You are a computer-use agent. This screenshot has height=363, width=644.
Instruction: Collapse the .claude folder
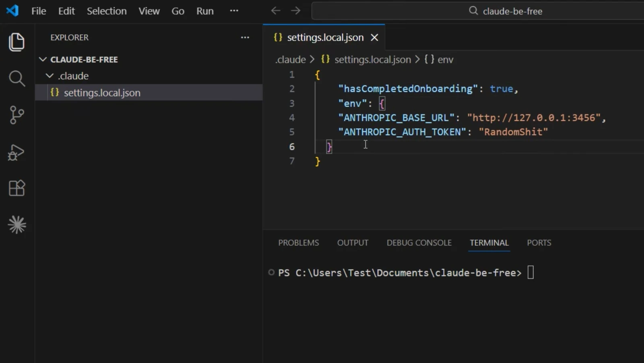pyautogui.click(x=50, y=76)
